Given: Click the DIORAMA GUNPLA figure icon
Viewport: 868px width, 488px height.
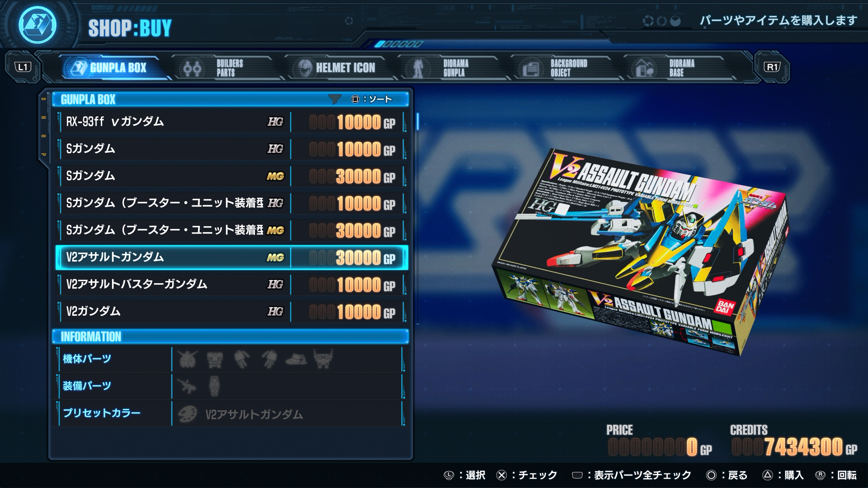Looking at the screenshot, I should [418, 69].
